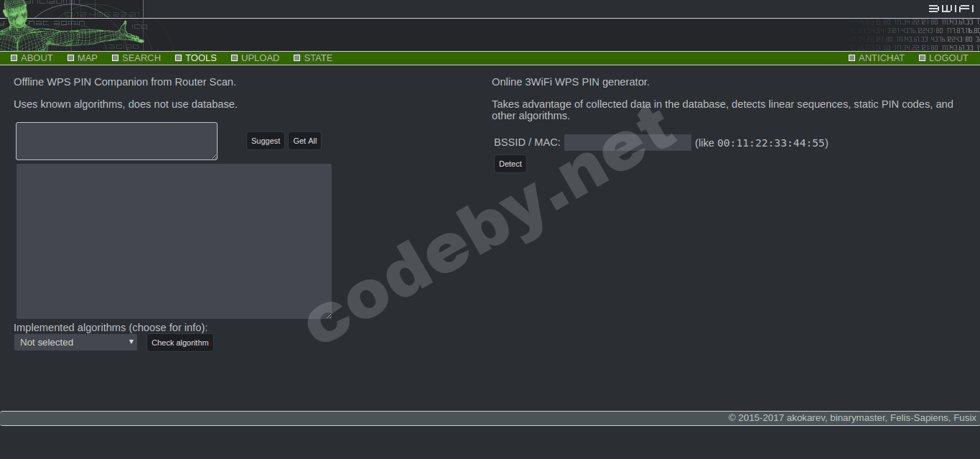Click the 3WIFI logo at top right
The width and height of the screenshot is (980, 459).
point(951,9)
